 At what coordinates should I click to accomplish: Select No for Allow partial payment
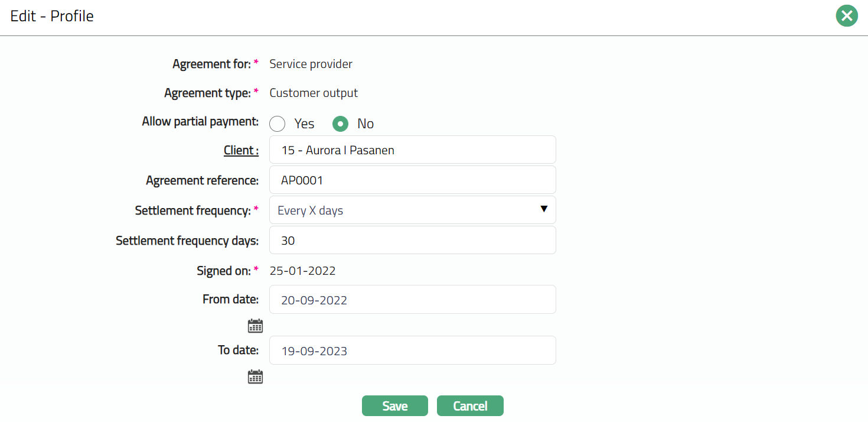click(340, 124)
